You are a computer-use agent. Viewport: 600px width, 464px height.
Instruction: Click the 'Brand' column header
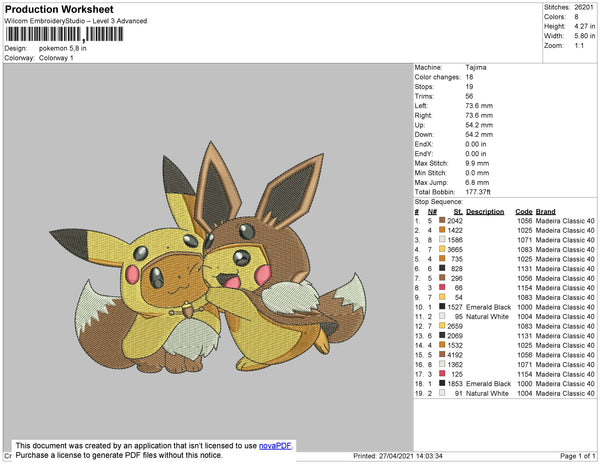(x=545, y=212)
